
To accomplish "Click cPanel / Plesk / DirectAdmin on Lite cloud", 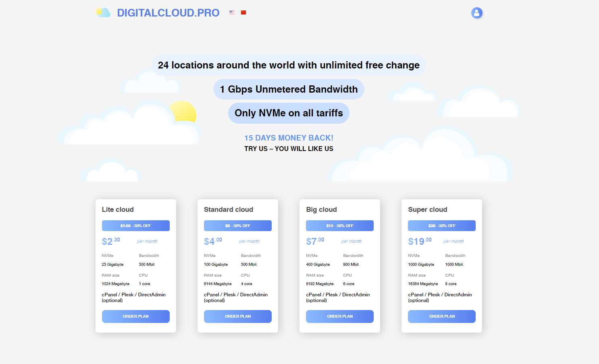I will pyautogui.click(x=133, y=297).
